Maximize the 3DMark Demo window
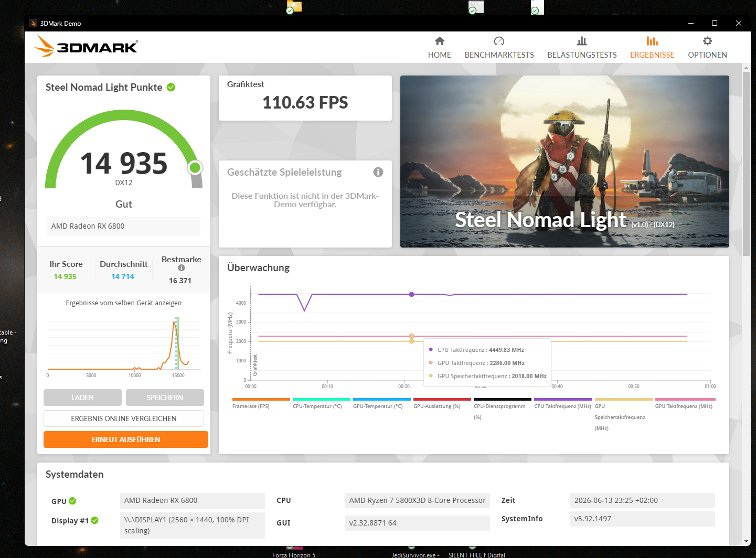 (x=715, y=23)
